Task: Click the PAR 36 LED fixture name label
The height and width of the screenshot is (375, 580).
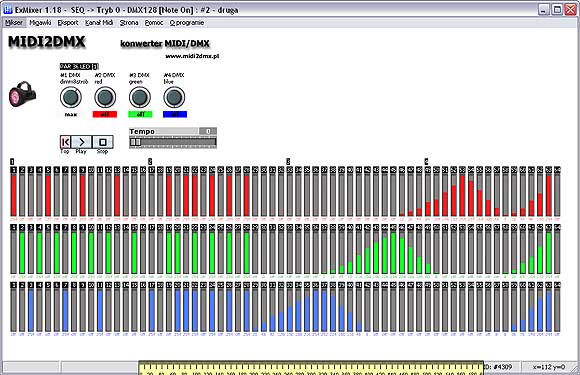Action: click(x=79, y=67)
